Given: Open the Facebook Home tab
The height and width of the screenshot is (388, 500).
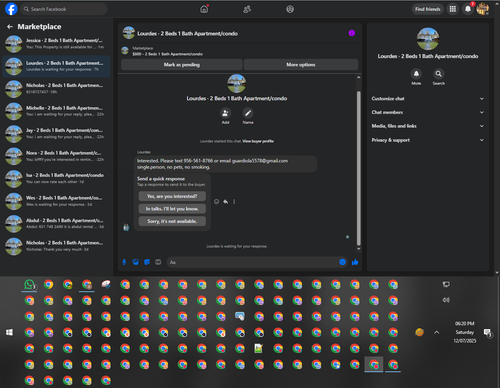Looking at the screenshot, I should click(x=204, y=9).
